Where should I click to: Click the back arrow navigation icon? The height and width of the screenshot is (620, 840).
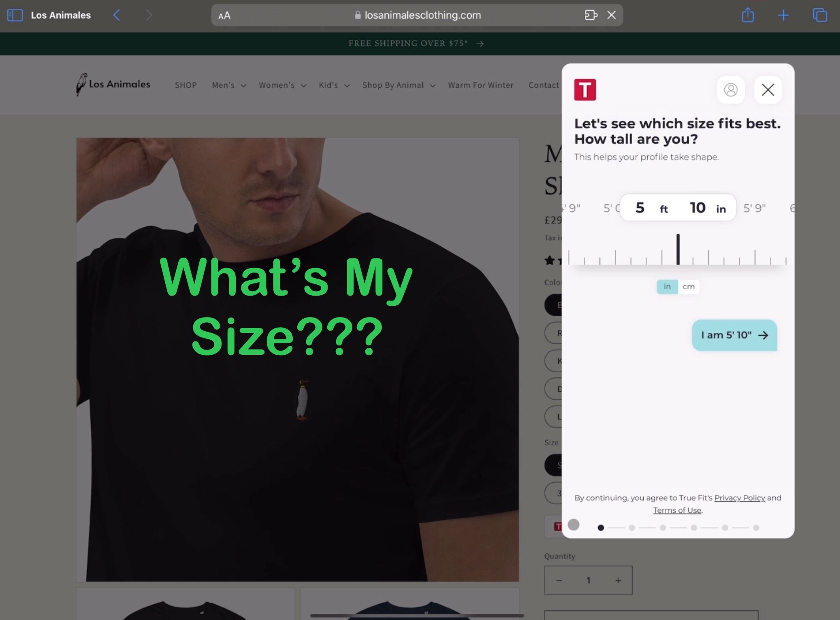(116, 14)
